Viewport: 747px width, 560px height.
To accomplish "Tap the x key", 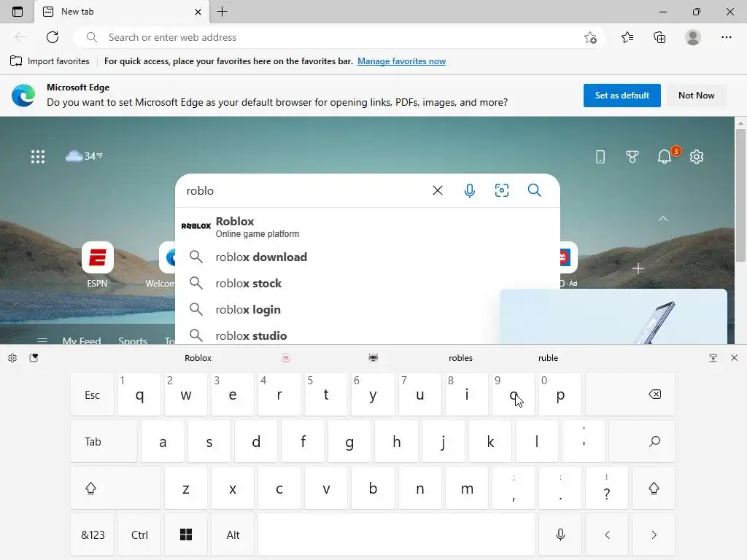I will point(233,488).
